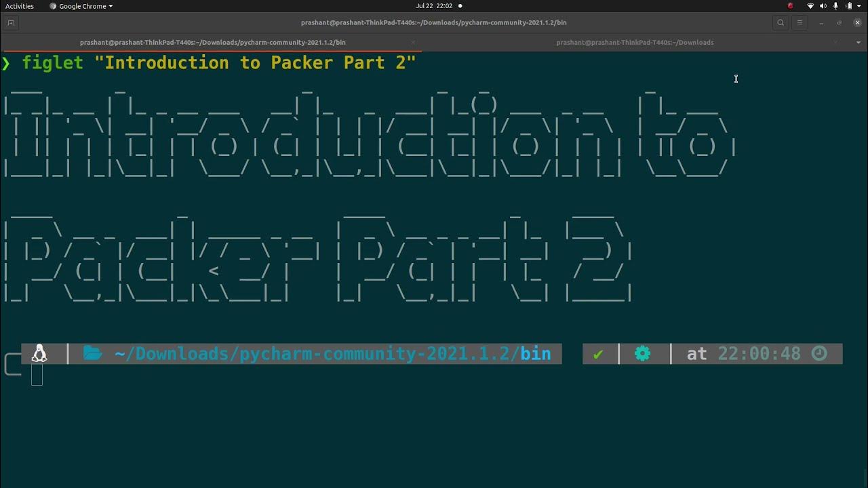Click the terminal window title text
This screenshot has height=488, width=868.
[x=434, y=22]
